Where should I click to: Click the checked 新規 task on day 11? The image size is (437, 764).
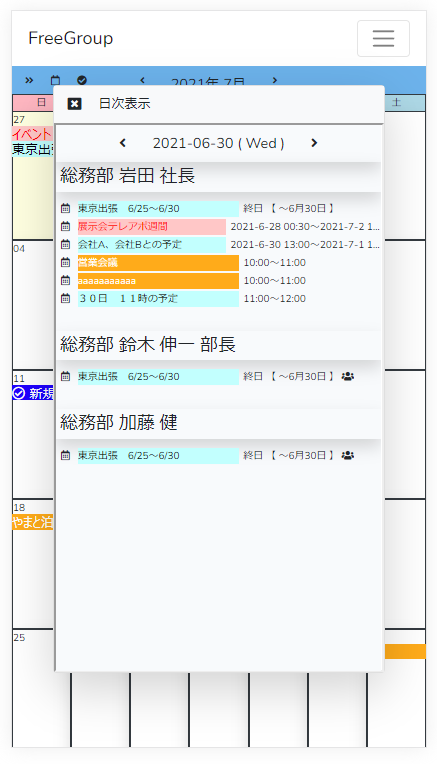[x=33, y=393]
